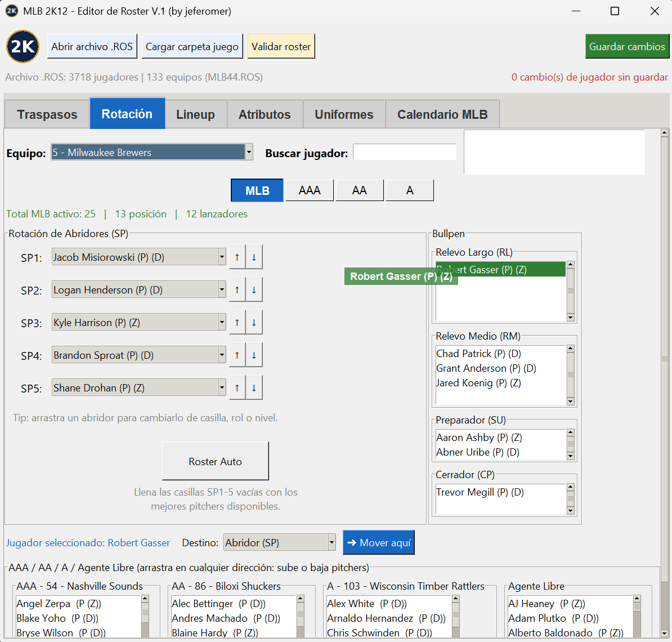Screen dimensions: 672x642
Task: Move SP2 Logan Henderson up
Action: click(237, 289)
